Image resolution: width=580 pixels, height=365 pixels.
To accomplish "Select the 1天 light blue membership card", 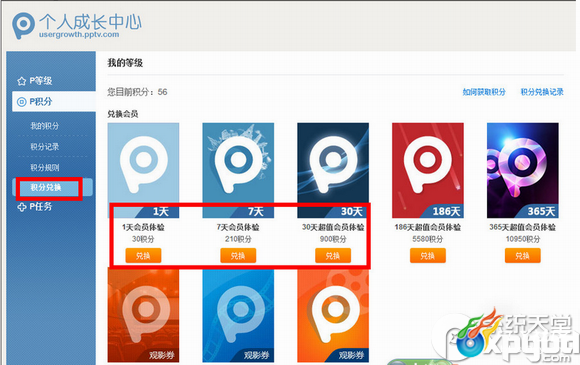I will 144,170.
